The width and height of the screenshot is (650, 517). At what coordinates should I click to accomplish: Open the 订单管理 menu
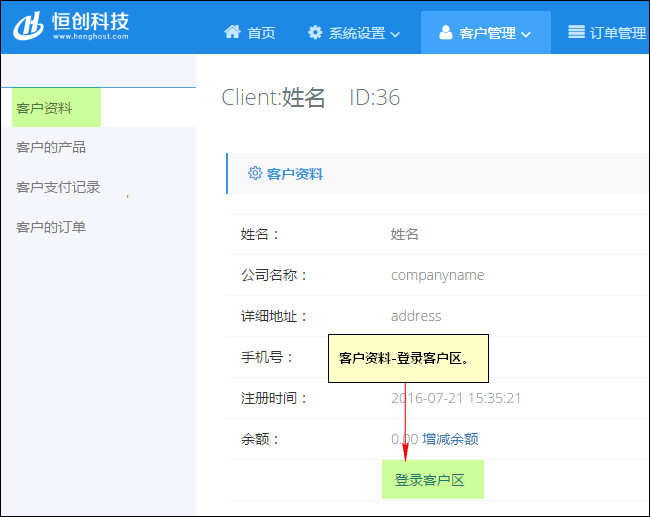(x=617, y=33)
